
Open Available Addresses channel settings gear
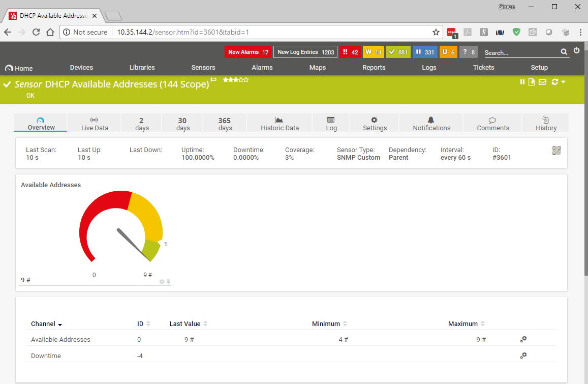pyautogui.click(x=523, y=340)
